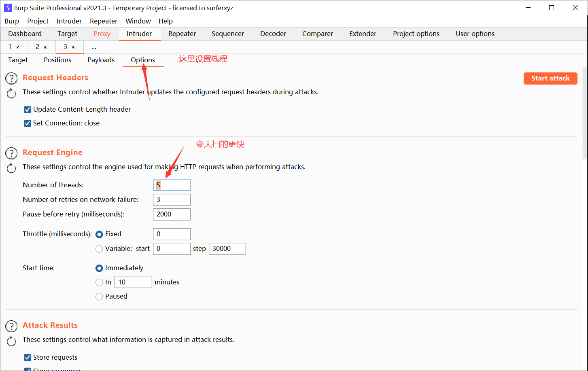Click the Start attack button

[550, 78]
